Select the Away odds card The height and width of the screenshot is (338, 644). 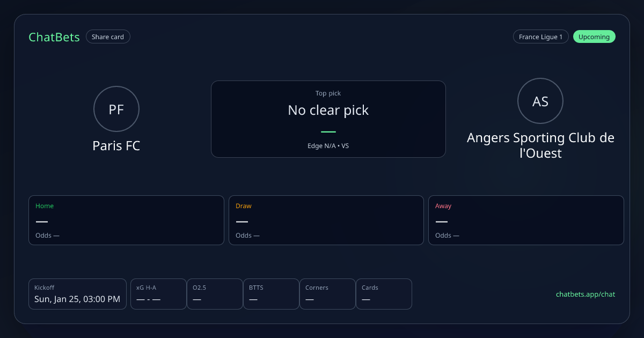[526, 220]
